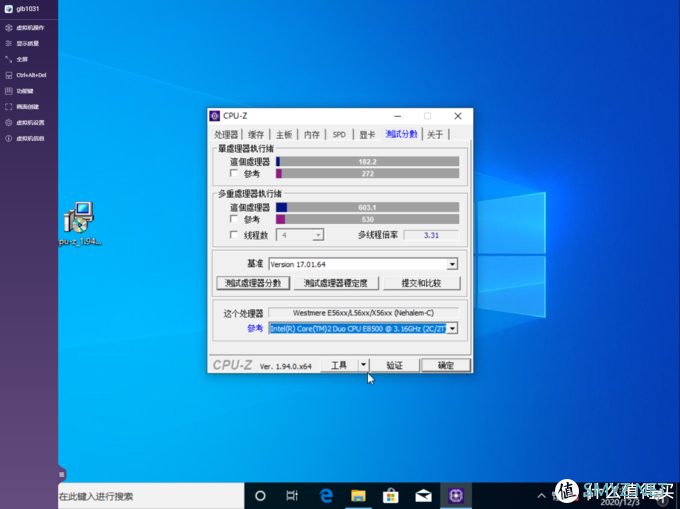Click the screen capture option in sidebar

click(x=24, y=107)
